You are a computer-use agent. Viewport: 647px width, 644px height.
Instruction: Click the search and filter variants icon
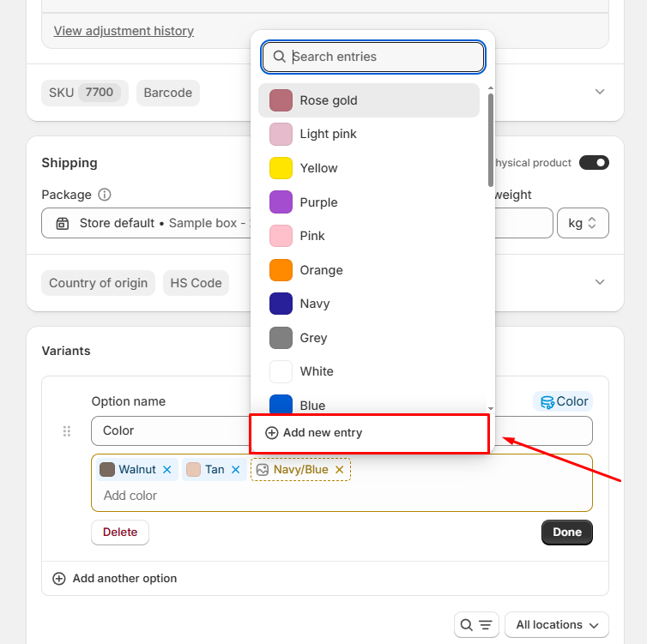tap(476, 625)
